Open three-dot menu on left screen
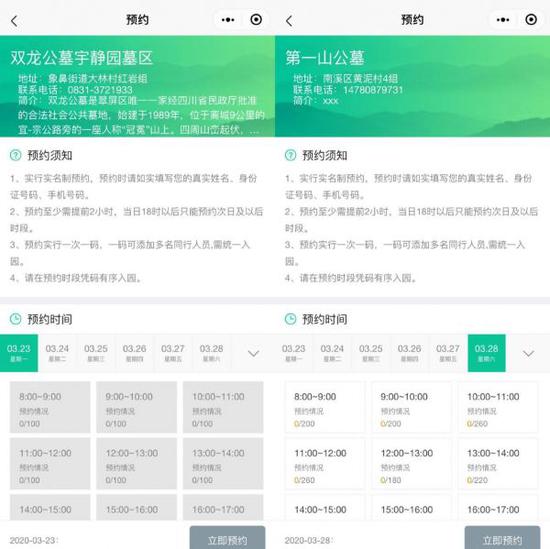The height and width of the screenshot is (549, 550). coord(228,20)
